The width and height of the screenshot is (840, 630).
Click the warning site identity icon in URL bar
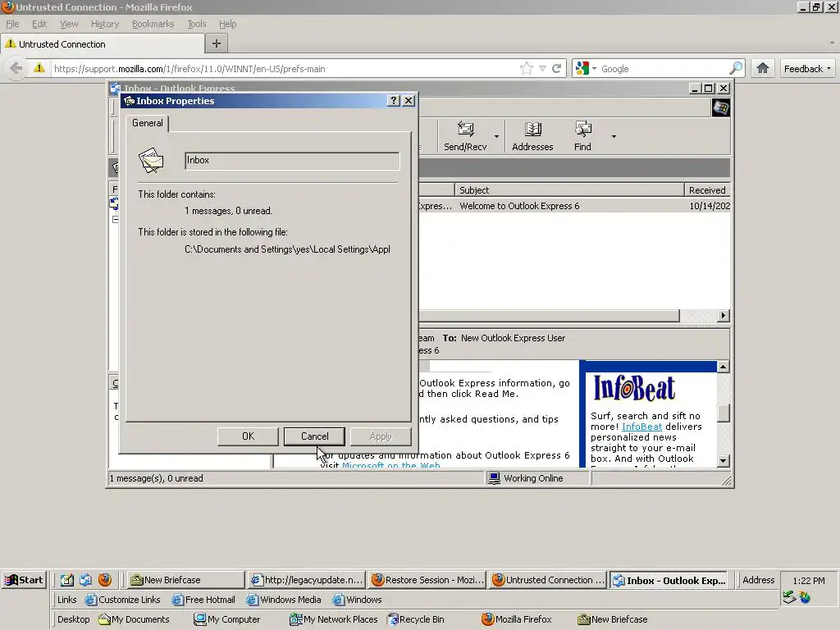39,68
